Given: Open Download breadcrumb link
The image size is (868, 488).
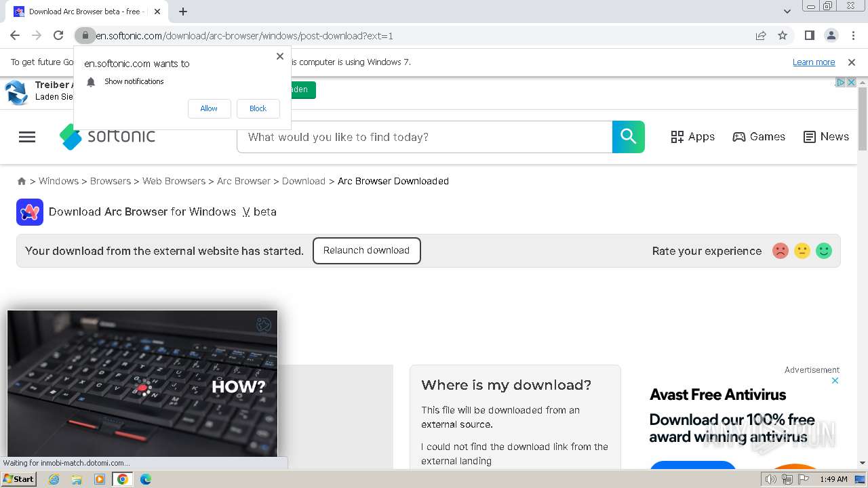Looking at the screenshot, I should 304,181.
